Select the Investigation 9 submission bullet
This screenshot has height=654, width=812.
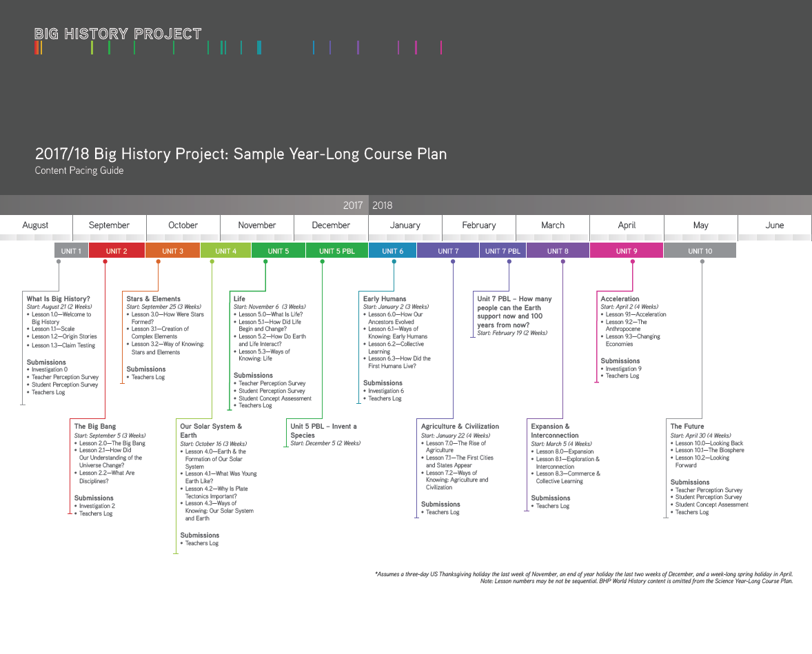pos(625,368)
